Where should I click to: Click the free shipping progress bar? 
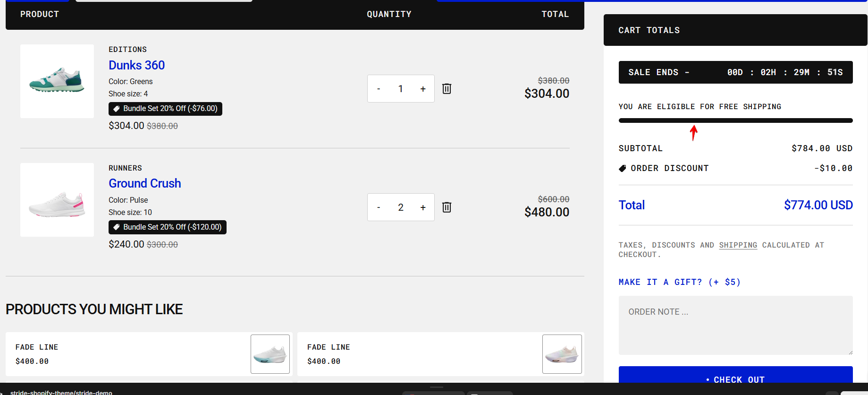tap(735, 120)
